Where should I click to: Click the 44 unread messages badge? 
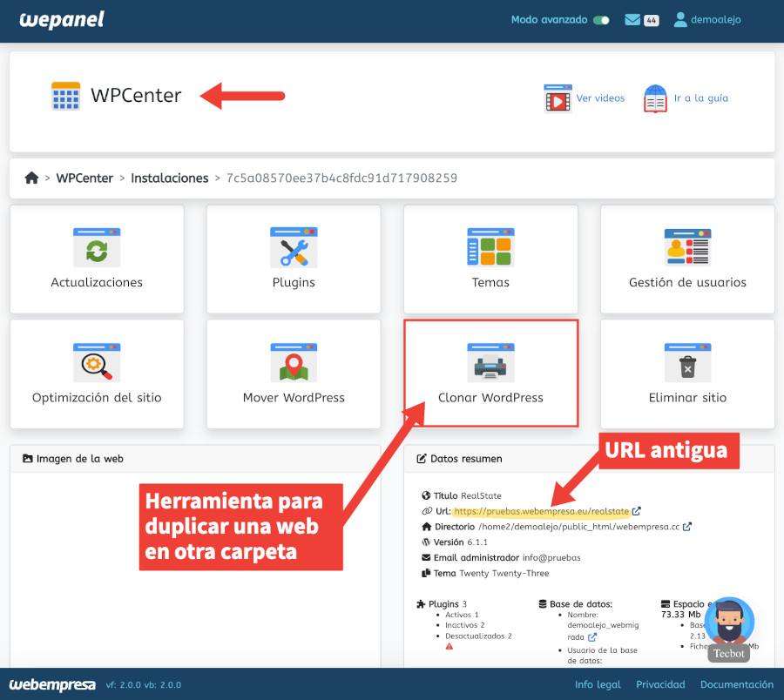click(x=651, y=21)
